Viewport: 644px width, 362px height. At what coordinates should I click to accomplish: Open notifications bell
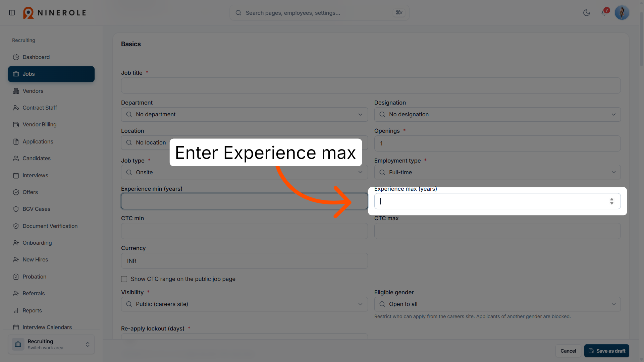604,13
